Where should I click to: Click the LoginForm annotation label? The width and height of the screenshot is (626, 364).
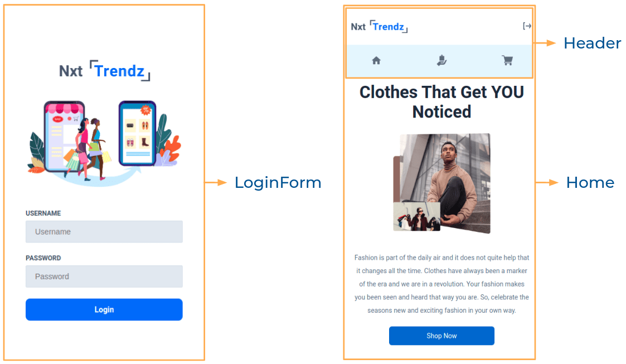point(278,183)
